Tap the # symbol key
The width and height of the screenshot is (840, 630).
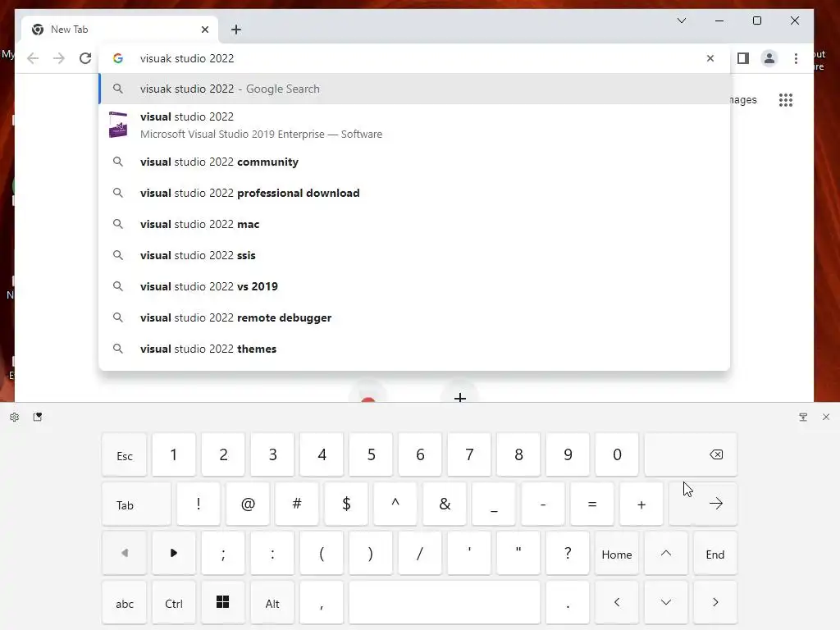(x=297, y=504)
